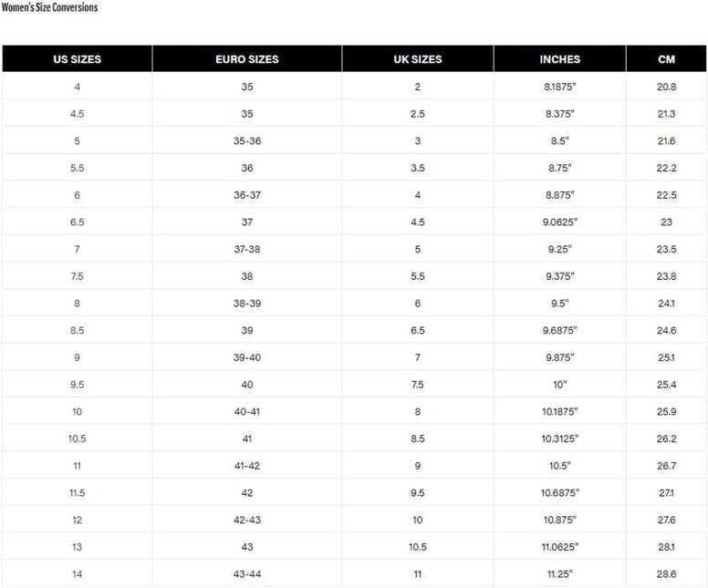
Task: Click the 9.6875" inches cell
Action: pyautogui.click(x=560, y=330)
